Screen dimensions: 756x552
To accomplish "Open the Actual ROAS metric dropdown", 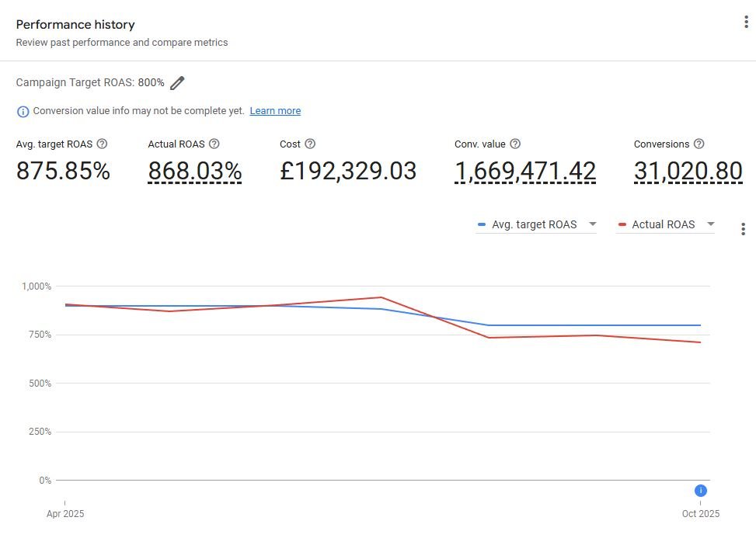I will pos(665,224).
